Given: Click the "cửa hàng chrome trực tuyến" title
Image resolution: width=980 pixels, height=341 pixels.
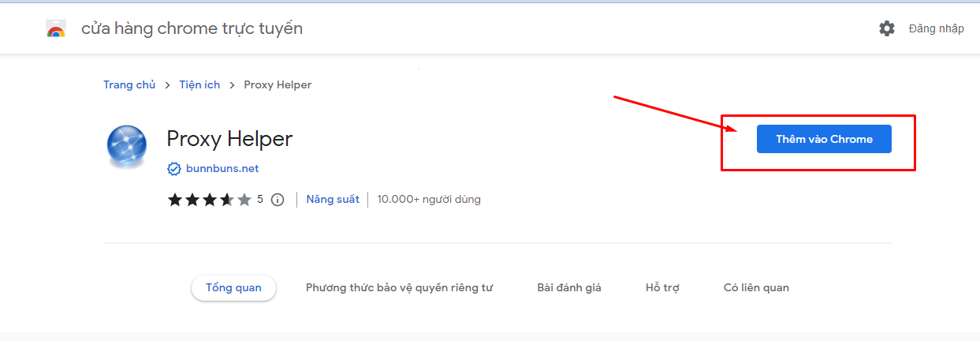Looking at the screenshot, I should [x=192, y=28].
